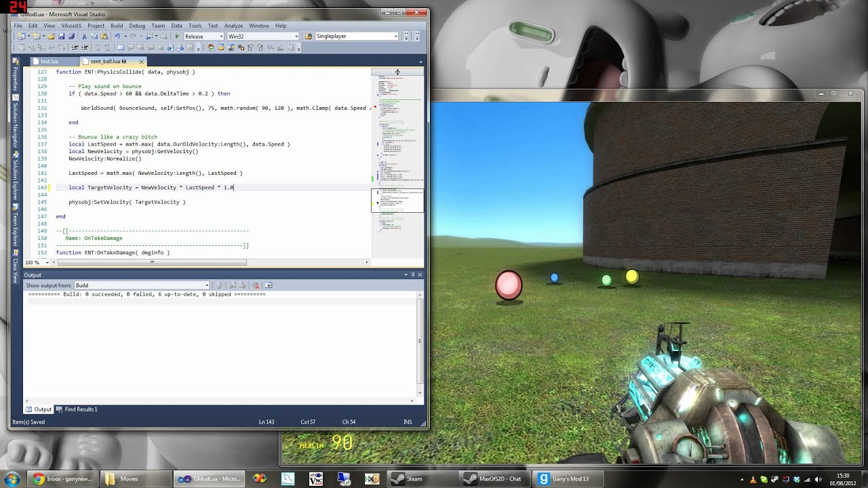Click the pink ball in Garry's Mod window
This screenshot has width=868, height=488.
tap(509, 285)
